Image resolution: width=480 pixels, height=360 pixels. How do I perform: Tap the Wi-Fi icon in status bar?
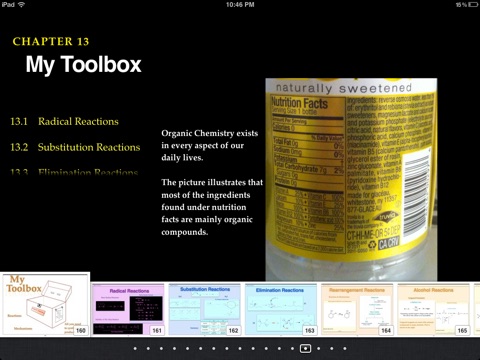(21, 4)
